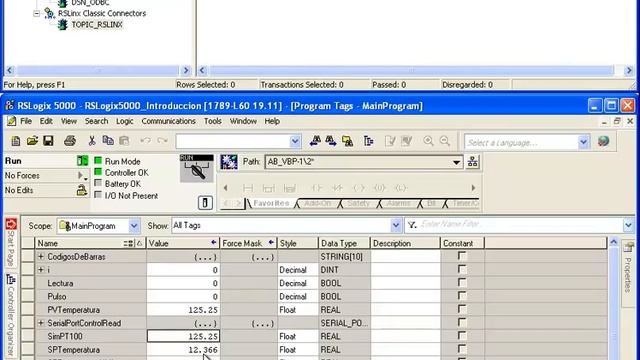Open the Start Page side tab icon
The height and width of the screenshot is (360, 640).
11,224
